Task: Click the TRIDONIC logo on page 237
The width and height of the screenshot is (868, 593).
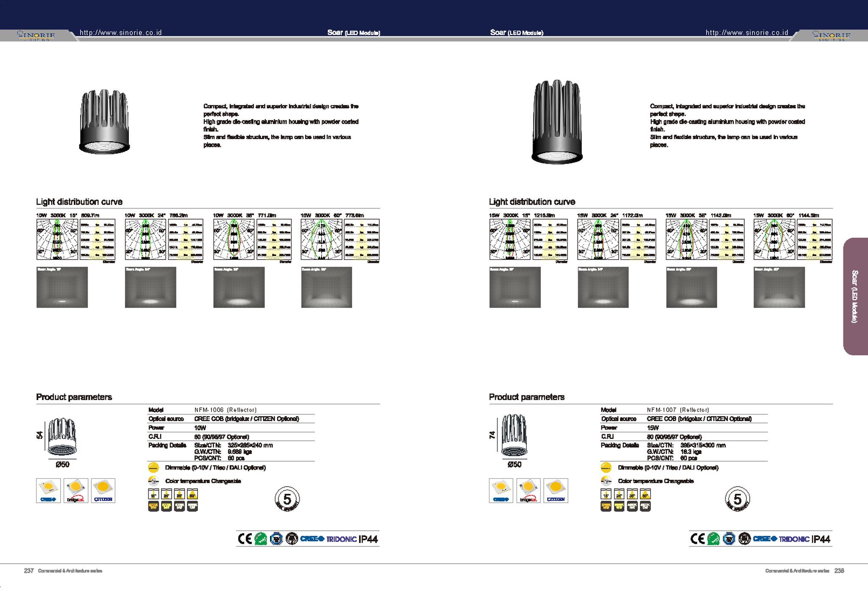Action: point(341,539)
